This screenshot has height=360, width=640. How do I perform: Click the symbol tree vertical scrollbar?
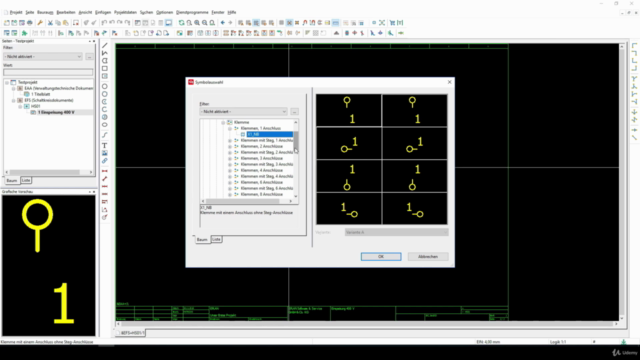[296, 159]
